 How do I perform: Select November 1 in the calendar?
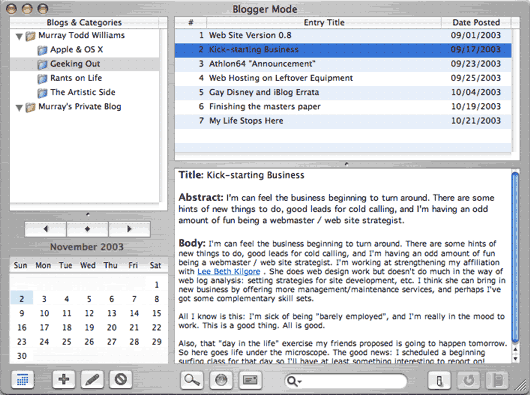pyautogui.click(x=156, y=285)
